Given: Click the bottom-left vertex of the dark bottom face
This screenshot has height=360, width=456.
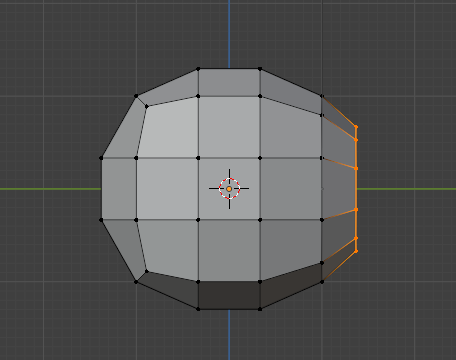Looking at the screenshot, I should click(x=198, y=309).
